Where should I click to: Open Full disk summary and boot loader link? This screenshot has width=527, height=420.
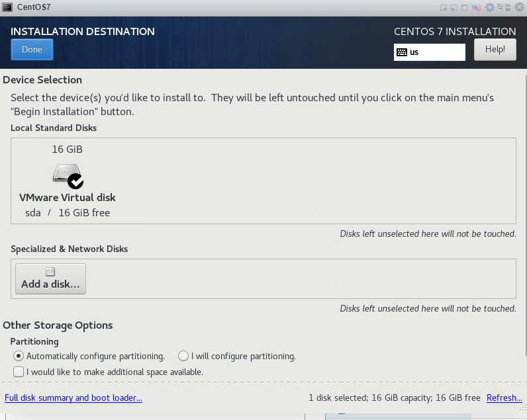pyautogui.click(x=73, y=398)
